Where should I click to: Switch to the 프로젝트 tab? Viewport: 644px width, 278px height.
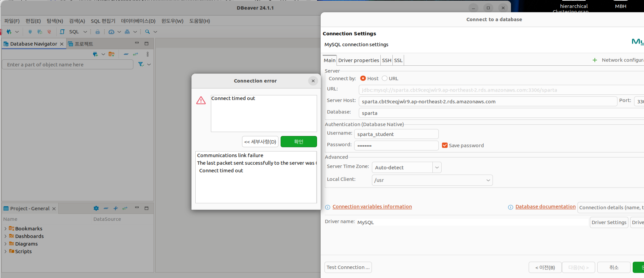[81, 44]
